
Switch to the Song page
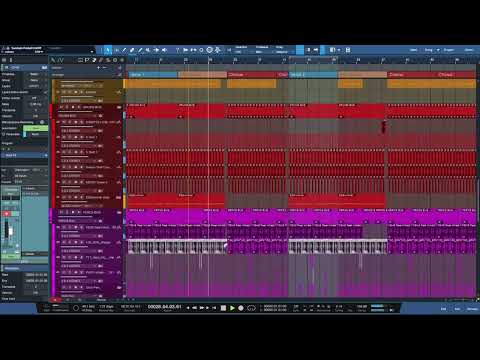point(429,50)
